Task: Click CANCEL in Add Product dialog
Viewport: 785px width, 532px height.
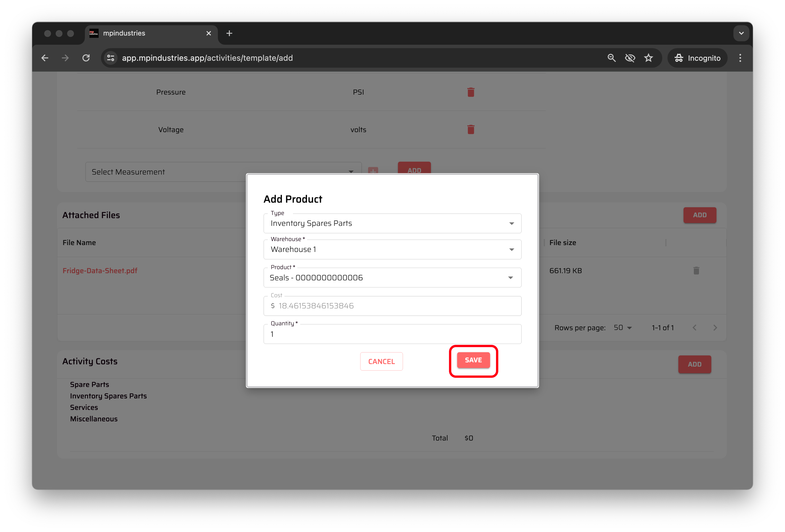Action: click(381, 361)
